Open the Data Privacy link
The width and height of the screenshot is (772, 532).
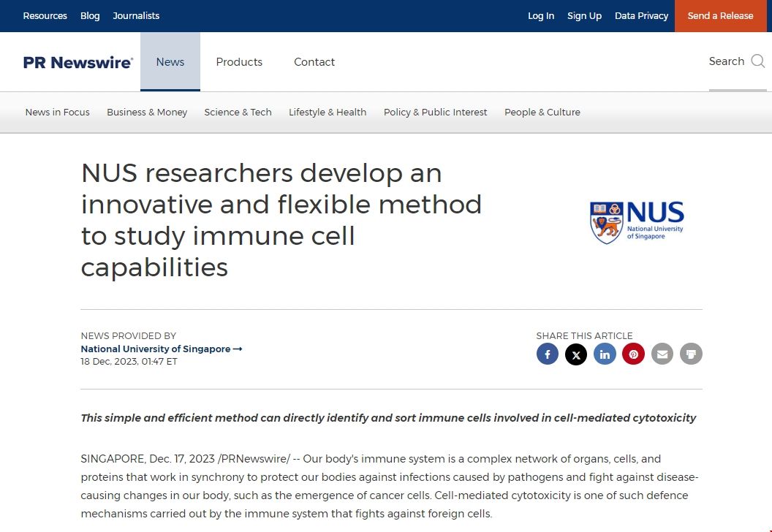641,16
